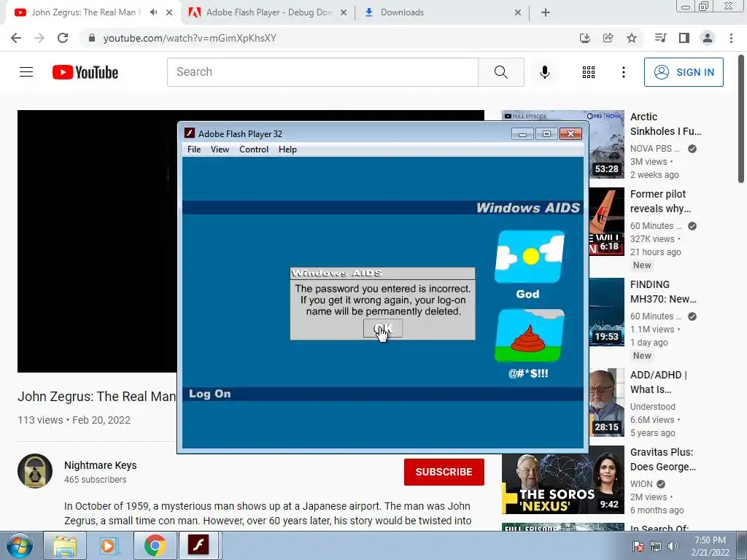The height and width of the screenshot is (560, 747).
Task: Open the View menu in Adobe Flash Player
Action: 220,149
